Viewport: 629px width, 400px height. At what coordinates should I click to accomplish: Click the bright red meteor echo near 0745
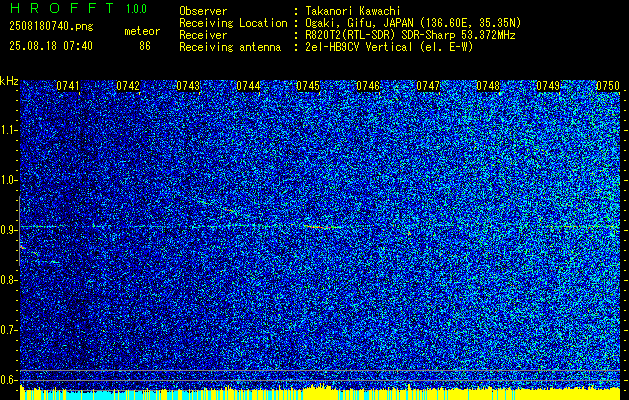(322, 227)
